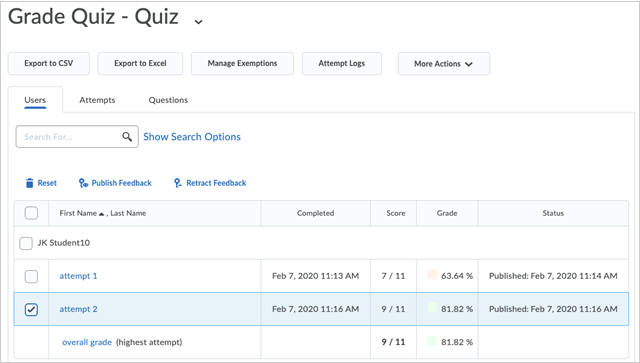Screen dimensions: 640x363
Task: Click the Grade column header
Action: pos(447,213)
